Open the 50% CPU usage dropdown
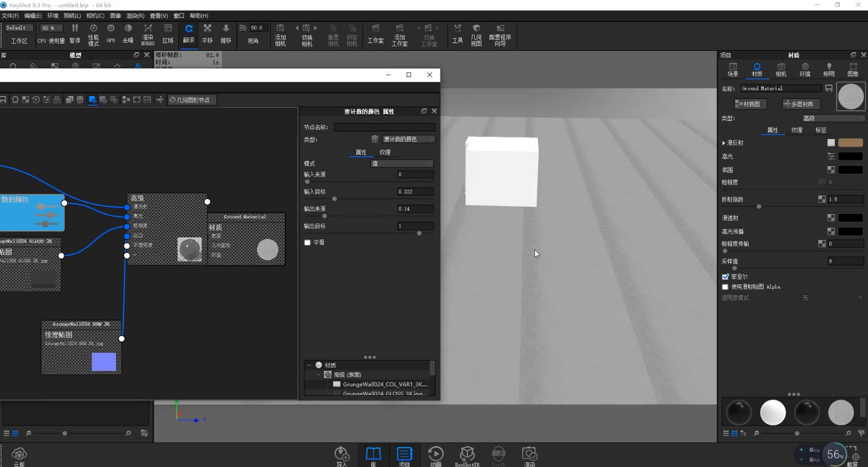The height and width of the screenshot is (467, 868). pyautogui.click(x=52, y=28)
